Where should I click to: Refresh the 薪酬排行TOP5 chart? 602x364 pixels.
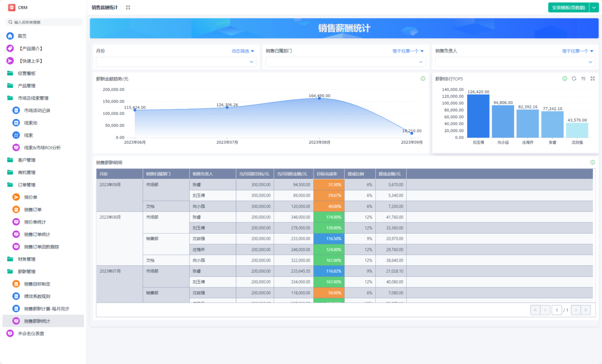pyautogui.click(x=574, y=79)
